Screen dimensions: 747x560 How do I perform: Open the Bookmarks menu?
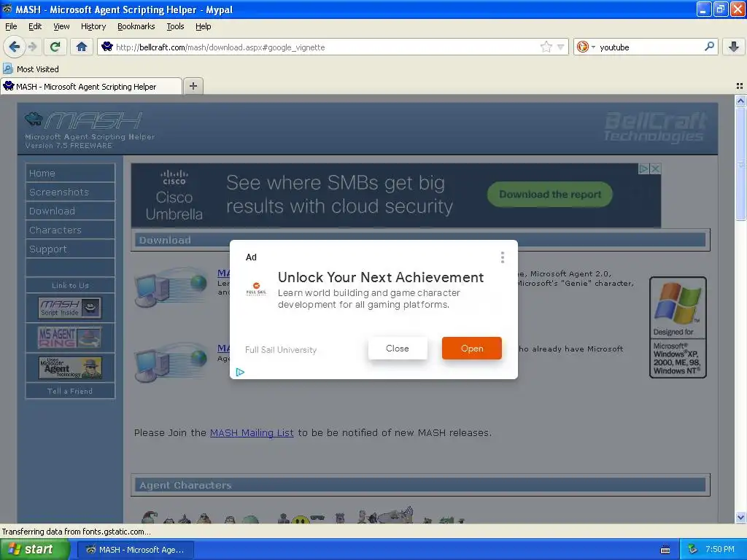click(136, 26)
